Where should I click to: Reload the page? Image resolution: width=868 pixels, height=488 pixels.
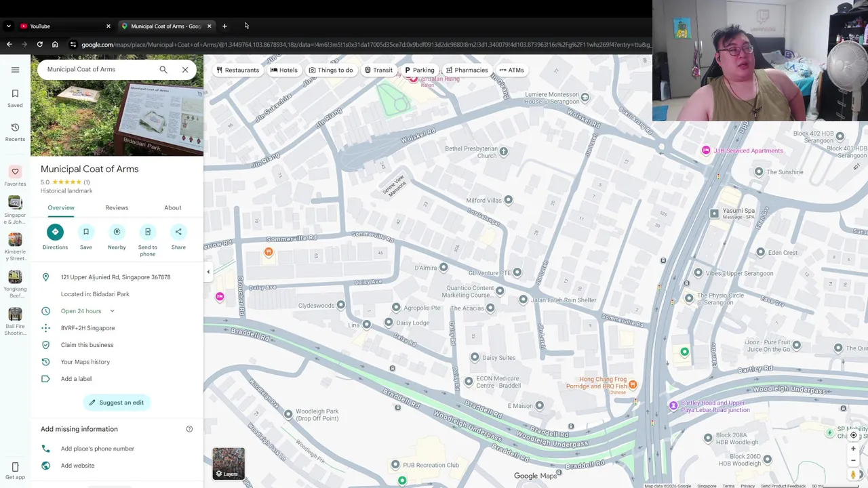(x=39, y=45)
